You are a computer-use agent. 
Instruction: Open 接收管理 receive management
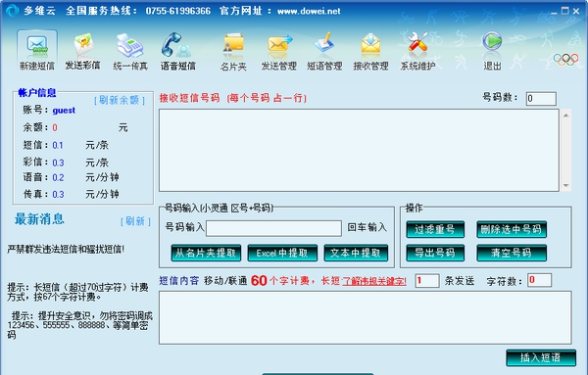click(x=370, y=51)
